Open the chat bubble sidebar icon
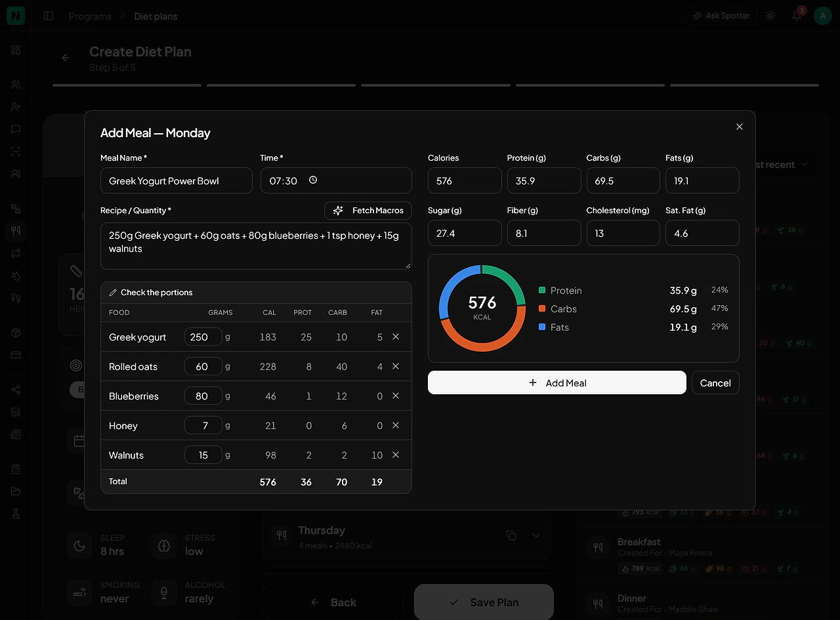Screen dimensions: 840x620 coord(16,129)
